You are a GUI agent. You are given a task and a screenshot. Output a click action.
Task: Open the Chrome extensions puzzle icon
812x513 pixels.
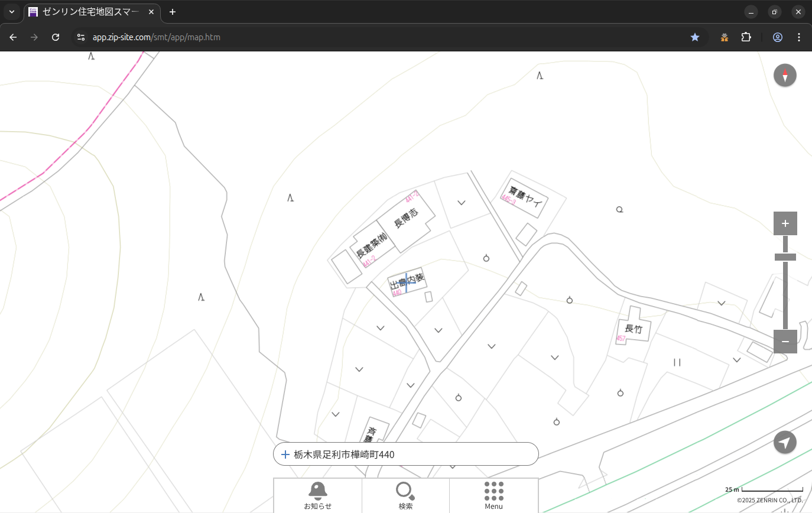tap(746, 37)
